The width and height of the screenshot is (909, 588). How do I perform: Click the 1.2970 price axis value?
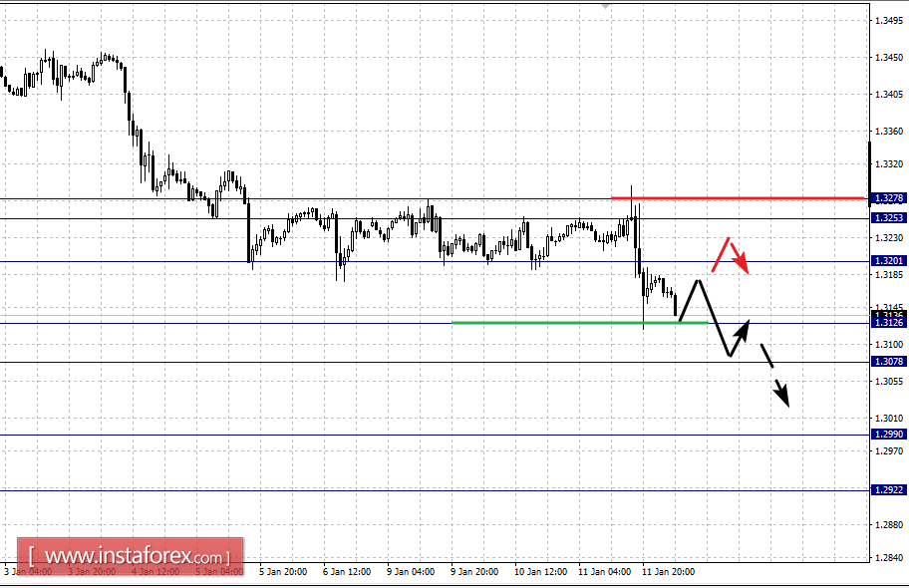point(889,450)
